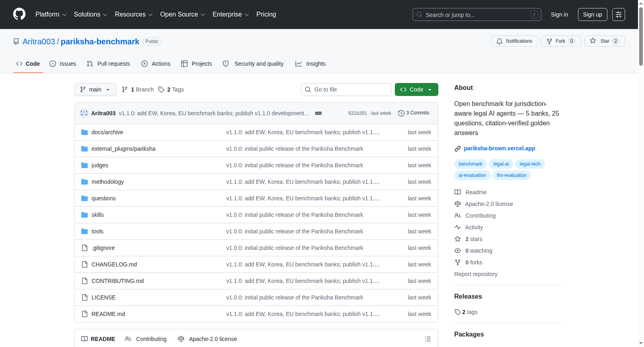The height and width of the screenshot is (347, 644).
Task: Click the benchmark topic tag
Action: click(471, 164)
